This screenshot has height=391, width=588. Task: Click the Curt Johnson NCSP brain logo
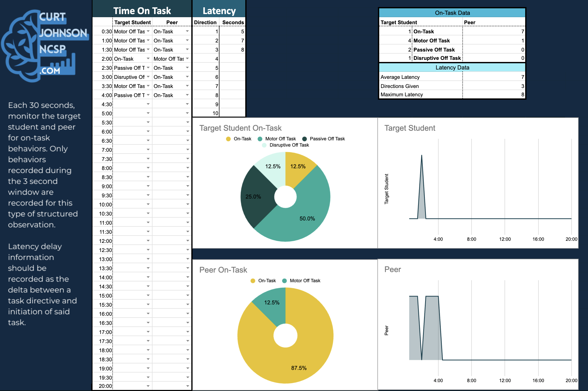(45, 46)
